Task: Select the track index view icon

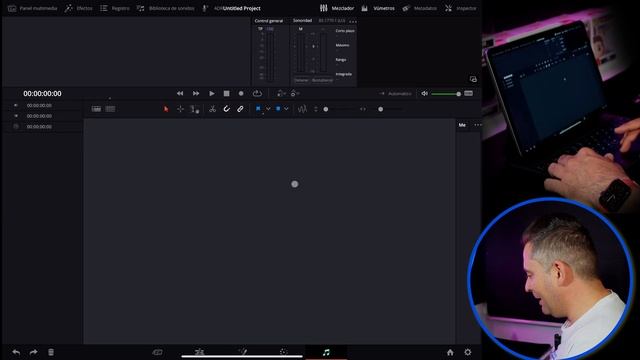Action: (110, 109)
